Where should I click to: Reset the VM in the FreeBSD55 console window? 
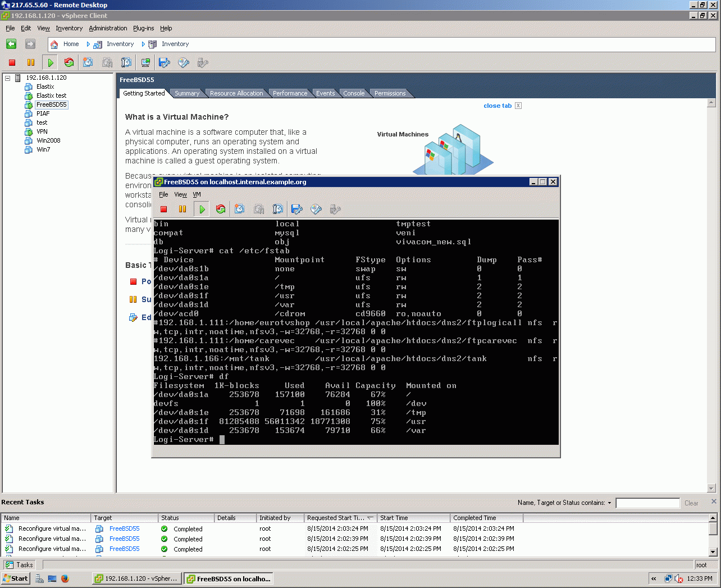coord(221,209)
